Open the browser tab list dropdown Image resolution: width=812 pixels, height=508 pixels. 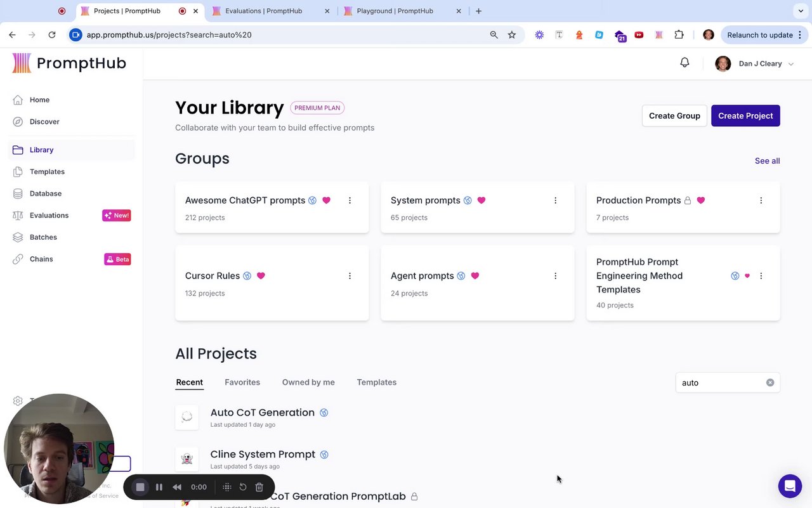pyautogui.click(x=801, y=11)
